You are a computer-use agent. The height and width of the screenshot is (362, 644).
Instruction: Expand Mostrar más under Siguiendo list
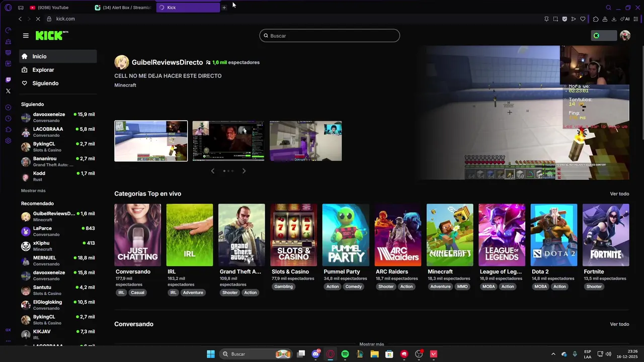33,191
